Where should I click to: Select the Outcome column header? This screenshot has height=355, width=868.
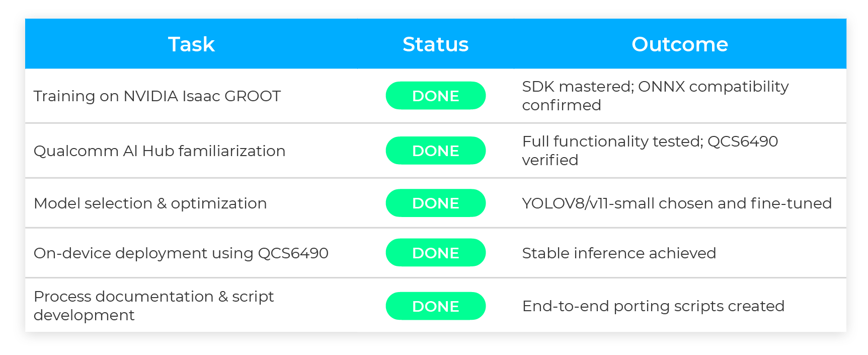pos(679,44)
